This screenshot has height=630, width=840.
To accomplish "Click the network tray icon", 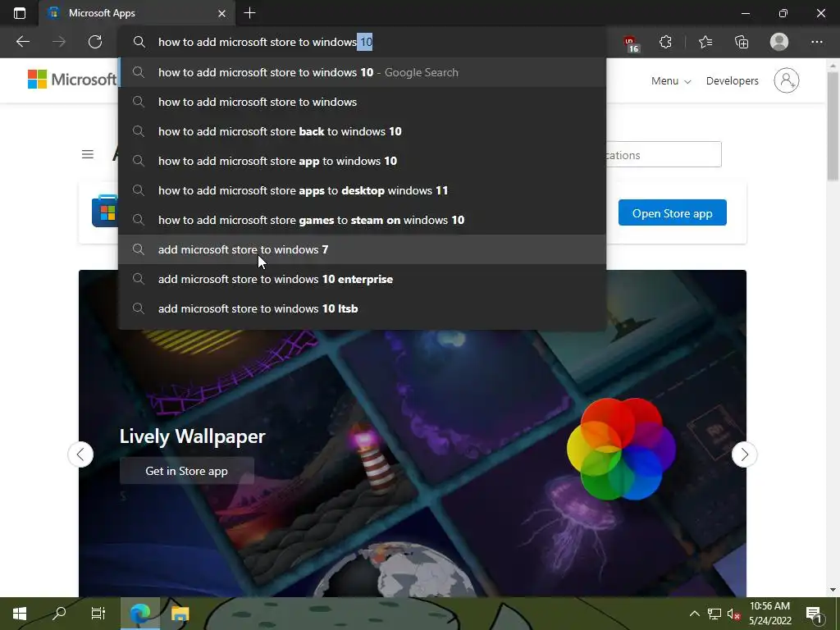I will (714, 614).
